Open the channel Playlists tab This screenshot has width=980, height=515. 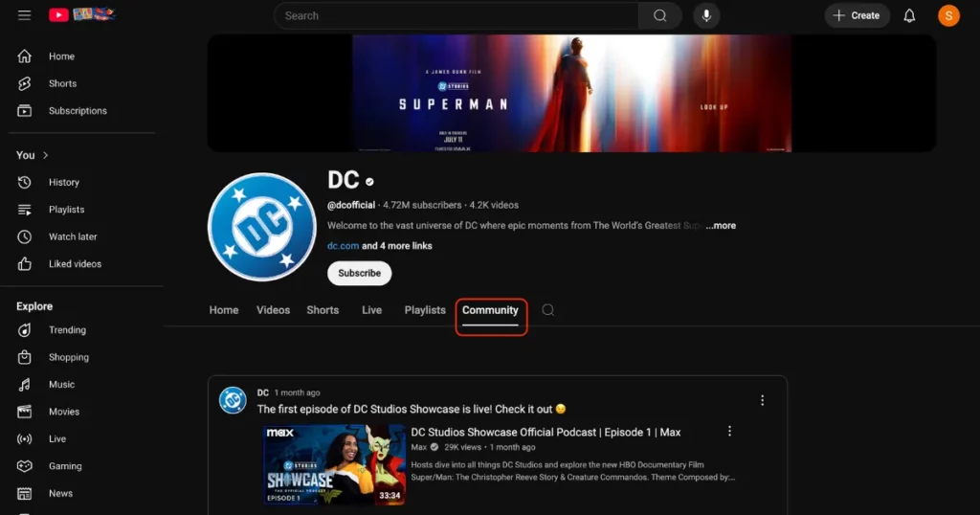[425, 310]
